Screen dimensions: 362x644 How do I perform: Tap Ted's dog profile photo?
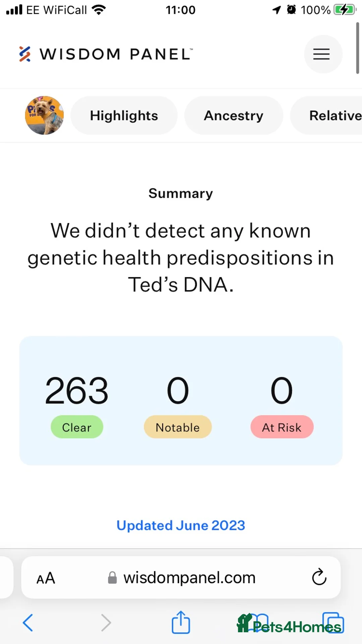pos(44,115)
